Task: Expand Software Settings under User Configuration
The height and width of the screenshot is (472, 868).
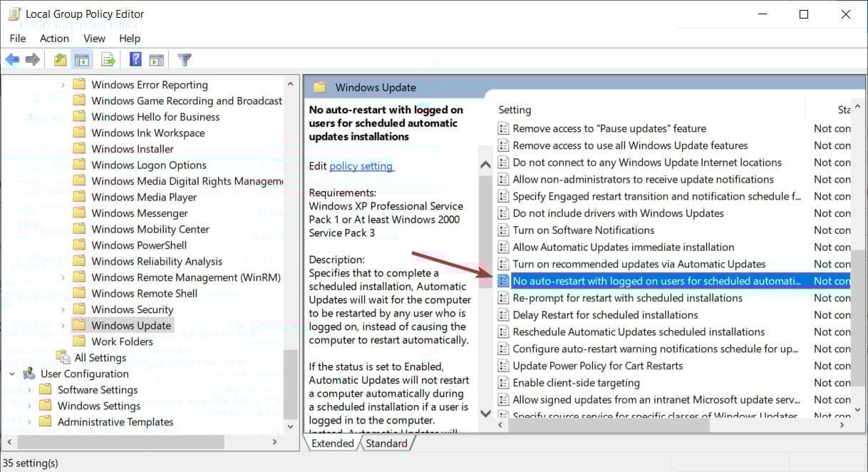Action: tap(29, 390)
